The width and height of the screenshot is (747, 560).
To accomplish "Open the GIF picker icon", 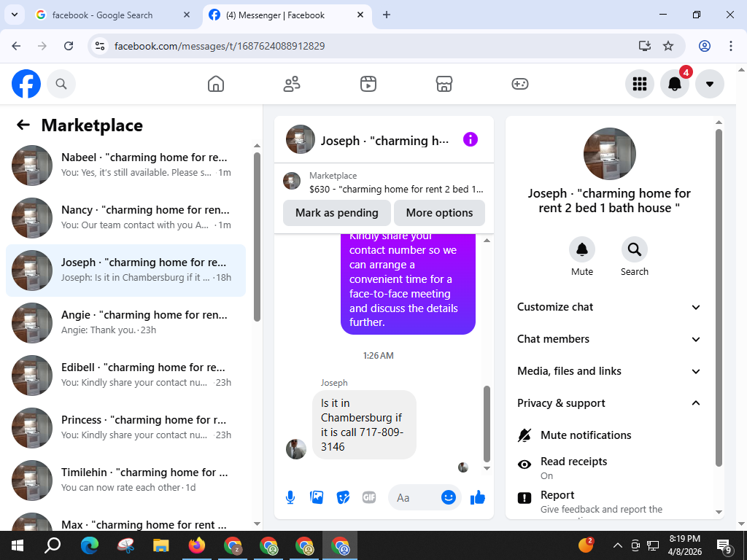I will (x=369, y=497).
